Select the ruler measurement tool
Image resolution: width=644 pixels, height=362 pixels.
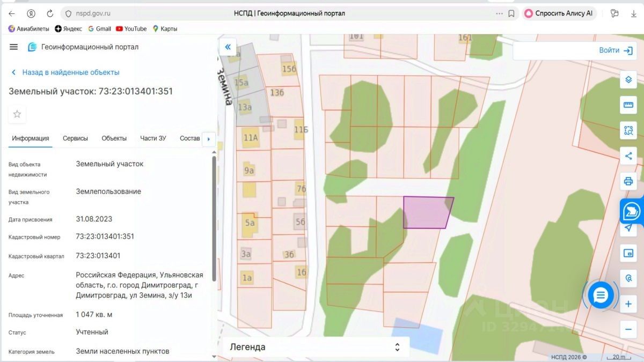click(628, 105)
